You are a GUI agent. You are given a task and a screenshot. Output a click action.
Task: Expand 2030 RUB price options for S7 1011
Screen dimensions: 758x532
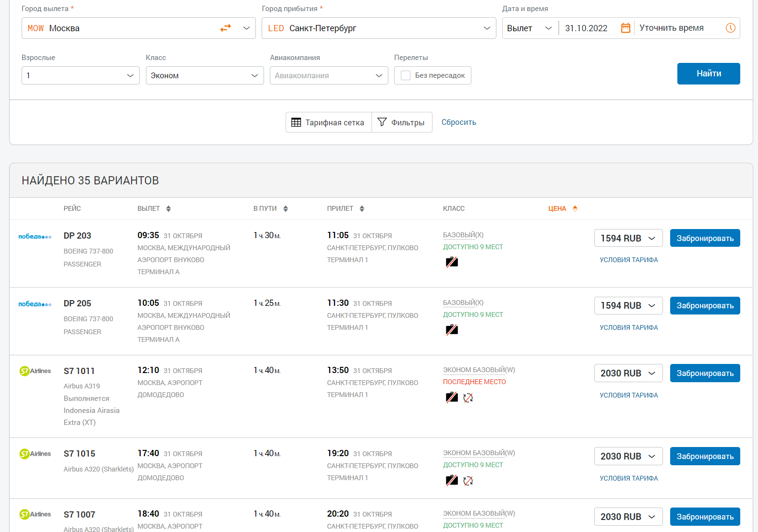(x=628, y=373)
